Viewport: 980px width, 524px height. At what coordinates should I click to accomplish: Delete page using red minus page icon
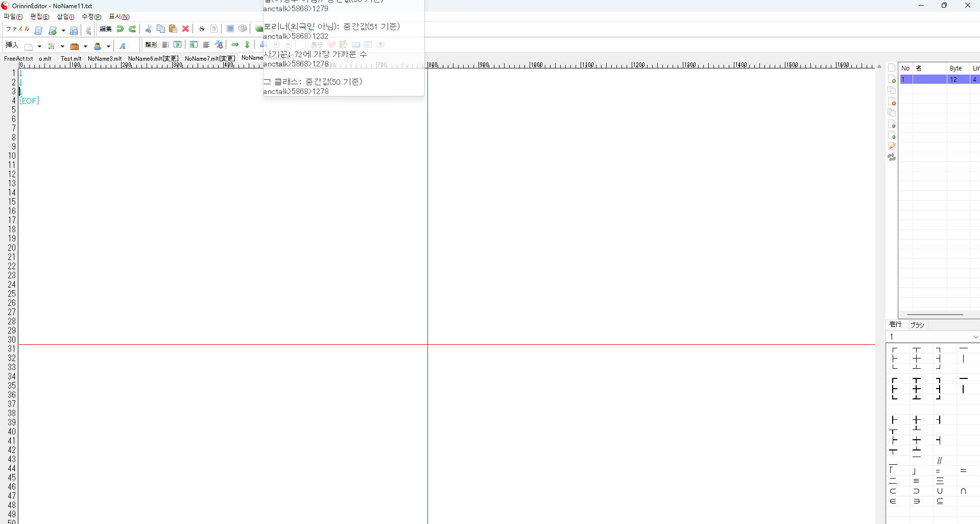pyautogui.click(x=892, y=102)
